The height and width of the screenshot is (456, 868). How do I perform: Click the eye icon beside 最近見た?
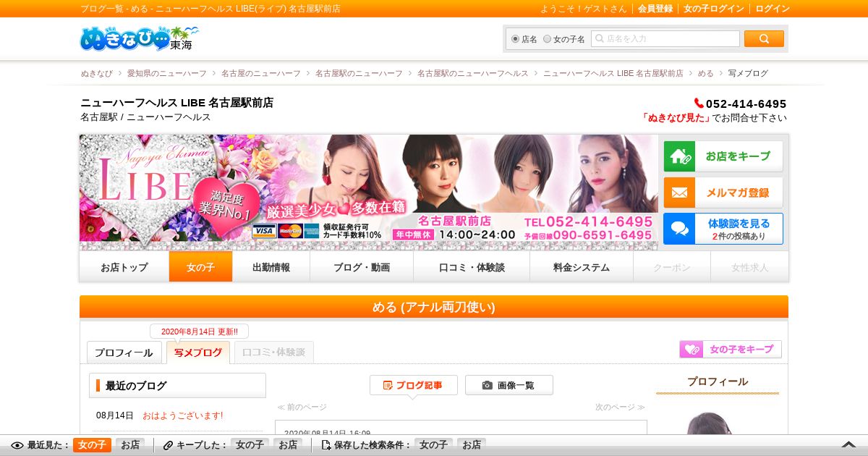click(17, 445)
